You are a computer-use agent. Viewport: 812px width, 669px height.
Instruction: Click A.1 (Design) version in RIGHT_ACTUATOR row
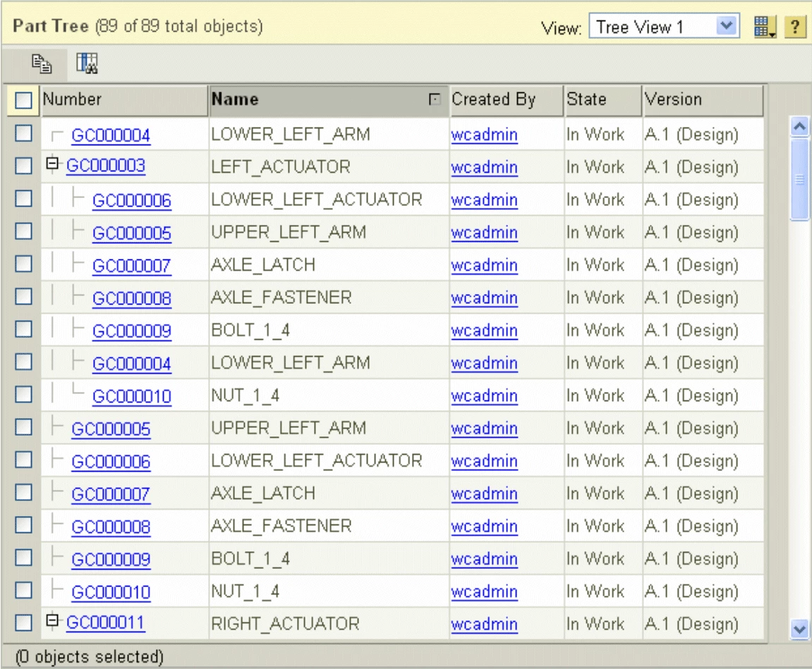point(691,624)
